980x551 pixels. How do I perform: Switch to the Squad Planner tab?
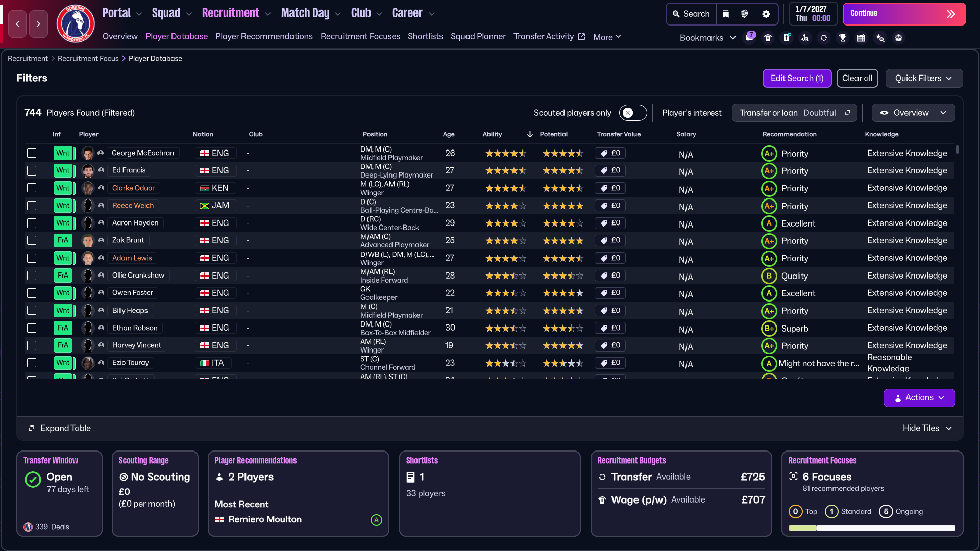478,36
